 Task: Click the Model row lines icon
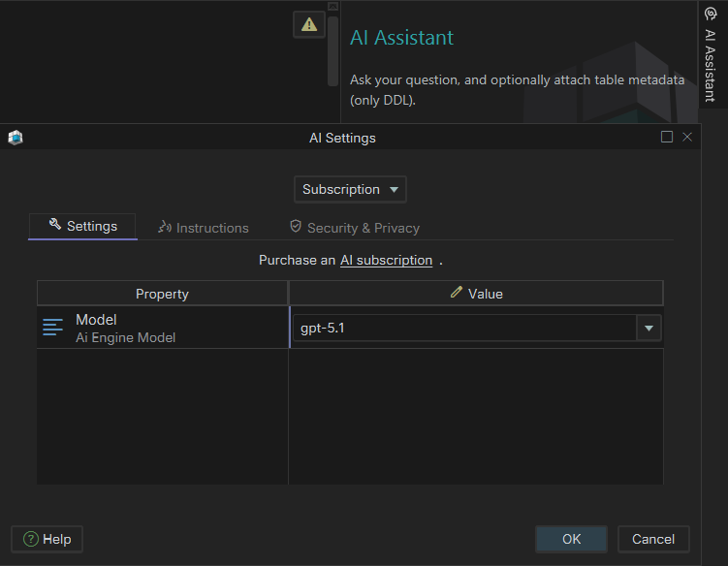tap(52, 327)
